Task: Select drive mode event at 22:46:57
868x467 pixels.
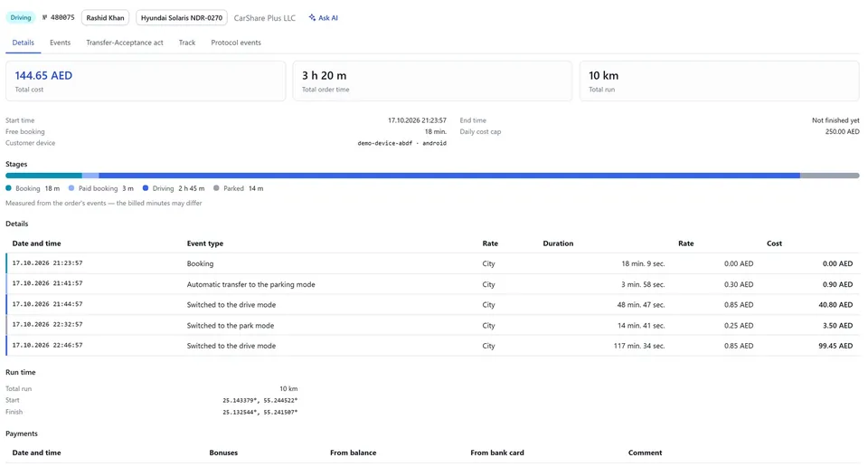Action: 433,346
